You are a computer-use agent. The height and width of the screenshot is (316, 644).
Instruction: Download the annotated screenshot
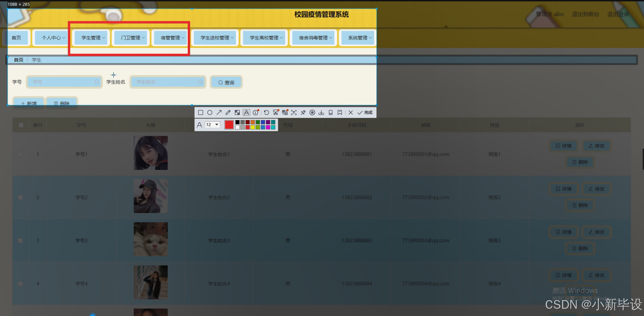pyautogui.click(x=321, y=112)
